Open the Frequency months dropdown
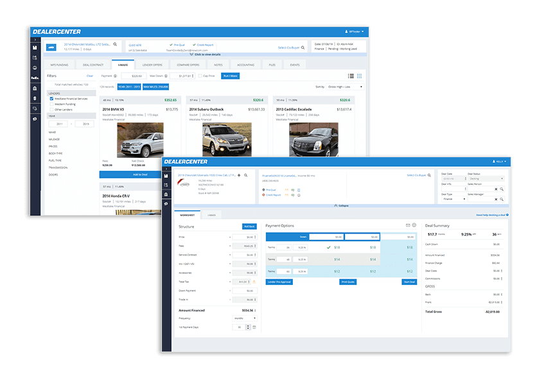Screen dimensions: 546x392 (245, 318)
